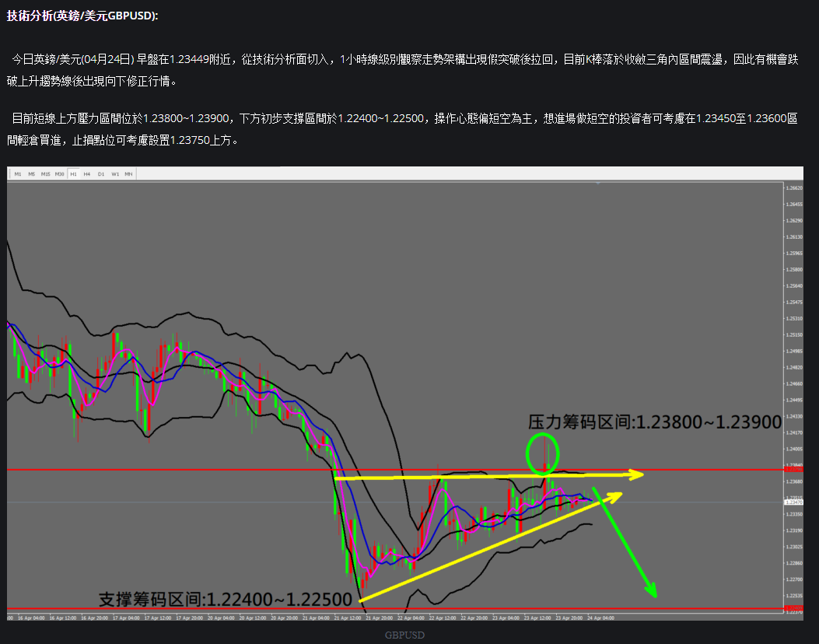Open the D1 daily timeframe
Image resolution: width=819 pixels, height=644 pixels.
pyautogui.click(x=101, y=174)
